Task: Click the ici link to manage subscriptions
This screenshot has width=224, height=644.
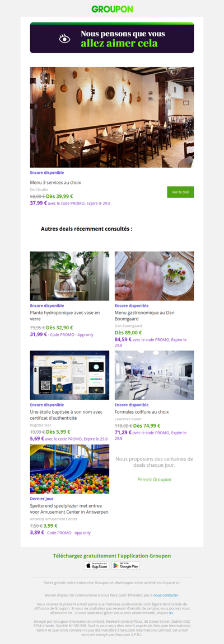Action: (x=171, y=613)
